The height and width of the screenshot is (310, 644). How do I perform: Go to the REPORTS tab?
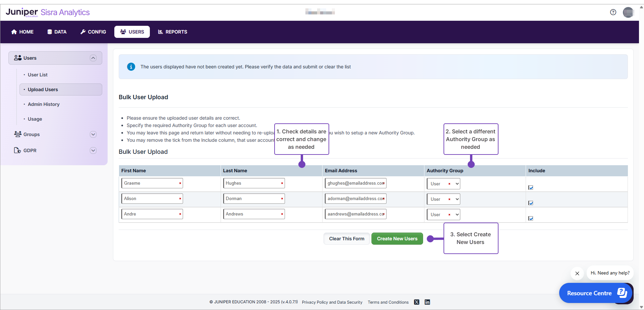click(173, 32)
